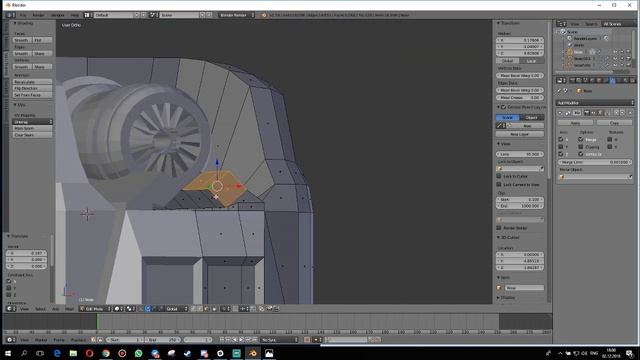Select Global median coordinates

[508, 61]
